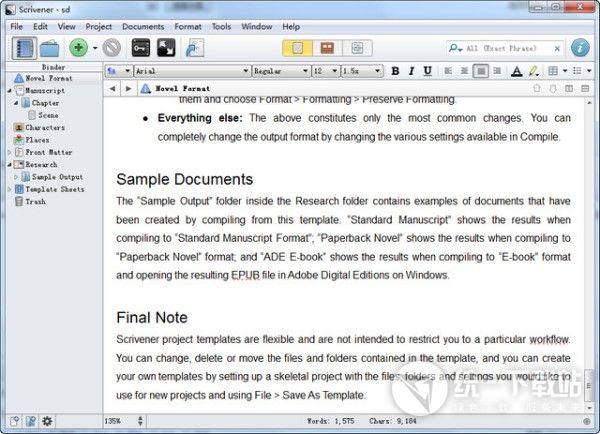Viewport: 600px width, 434px height.
Task: Toggle Bold formatting
Action: pos(395,71)
